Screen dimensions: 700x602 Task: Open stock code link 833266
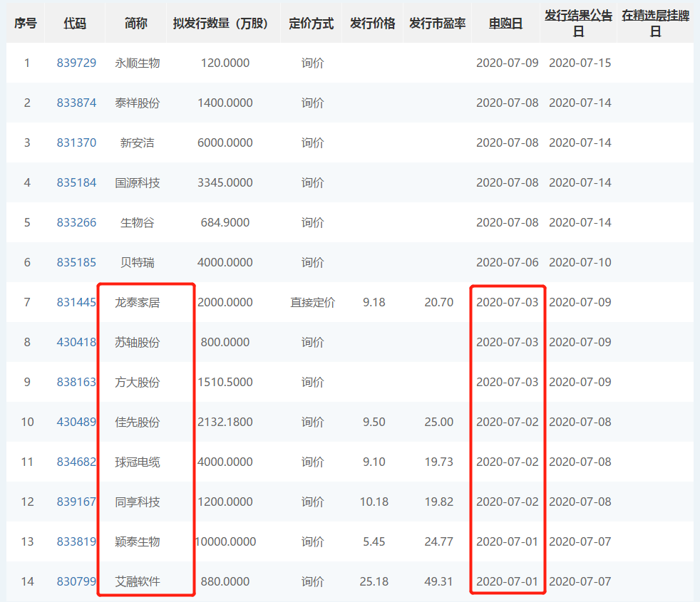(76, 223)
